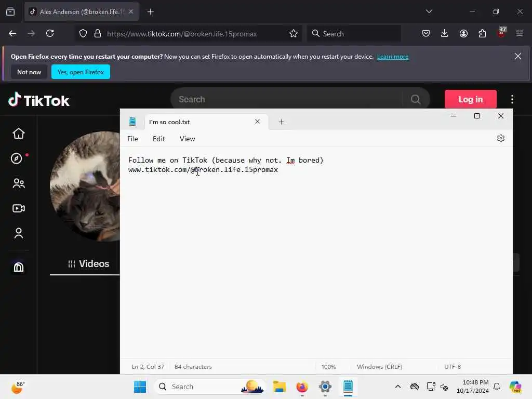Click the taskbar Search box
The height and width of the screenshot is (399, 532).
click(x=209, y=387)
